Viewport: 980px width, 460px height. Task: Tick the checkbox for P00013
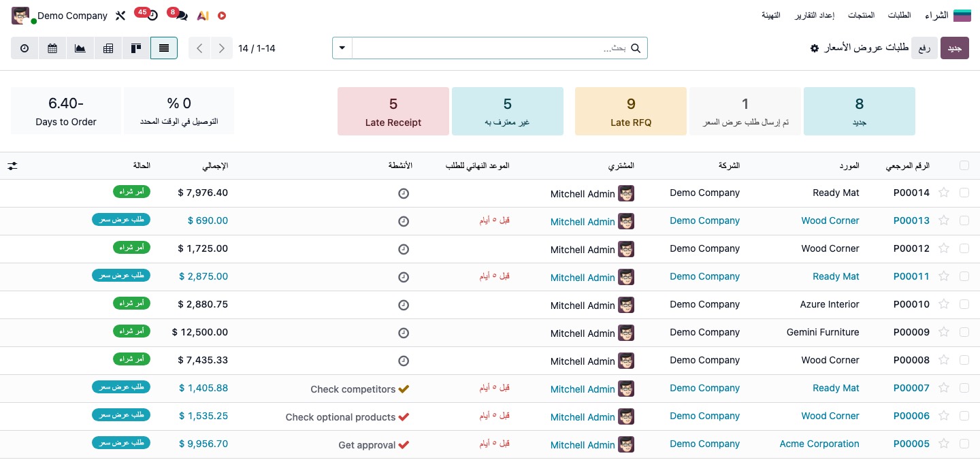click(964, 220)
